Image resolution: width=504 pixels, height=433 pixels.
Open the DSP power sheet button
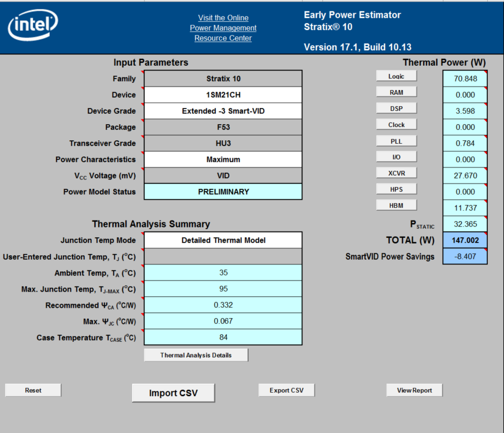pyautogui.click(x=396, y=109)
